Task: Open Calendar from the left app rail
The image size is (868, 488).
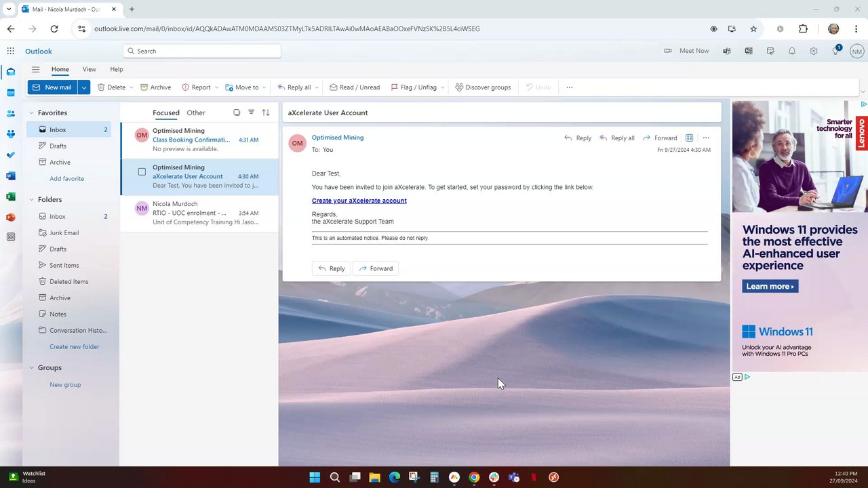Action: [x=11, y=93]
